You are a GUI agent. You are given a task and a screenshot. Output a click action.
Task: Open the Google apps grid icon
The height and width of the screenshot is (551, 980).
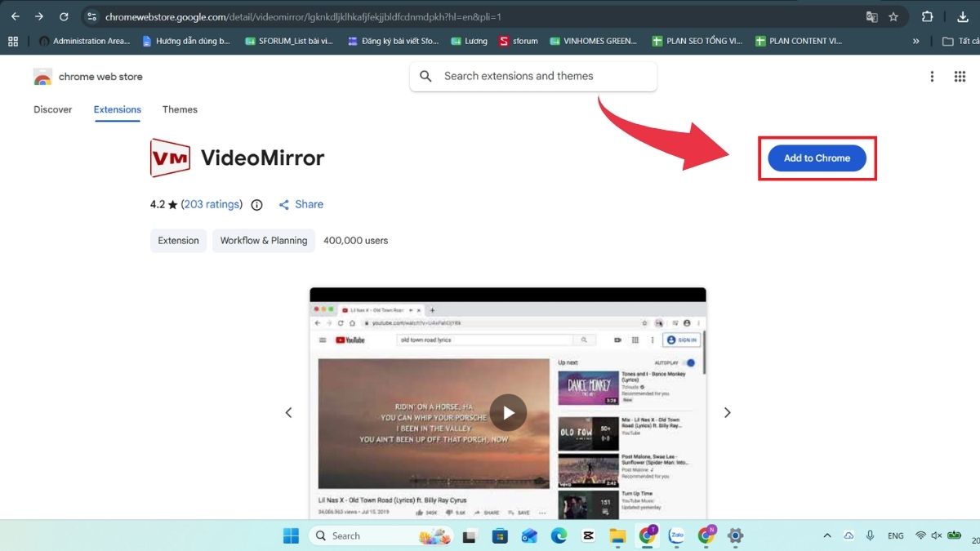point(960,77)
